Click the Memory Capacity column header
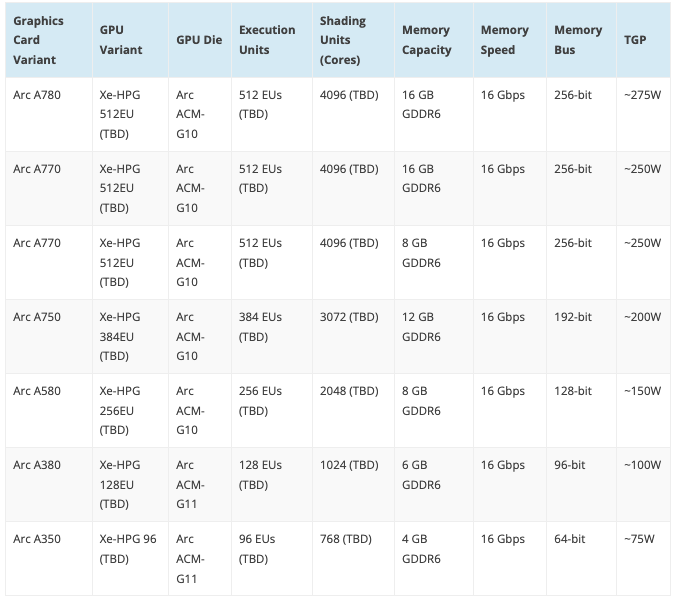This screenshot has height=596, width=678. coord(426,40)
